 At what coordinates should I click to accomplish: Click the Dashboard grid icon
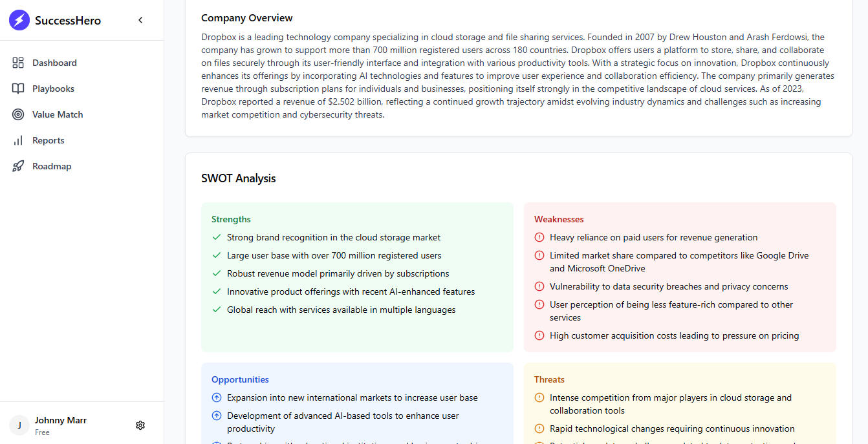tap(18, 63)
